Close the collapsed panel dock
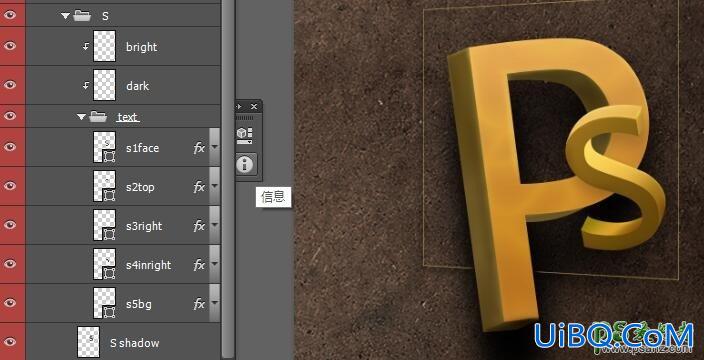 (254, 106)
